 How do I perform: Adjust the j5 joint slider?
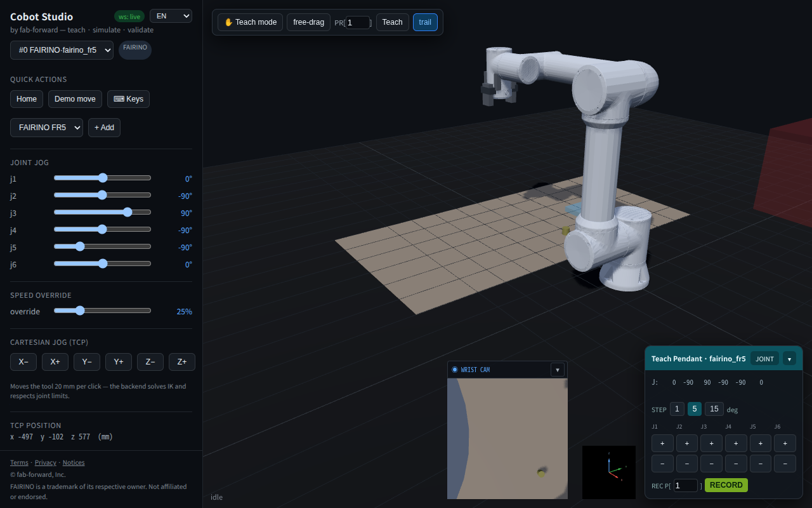click(x=102, y=246)
